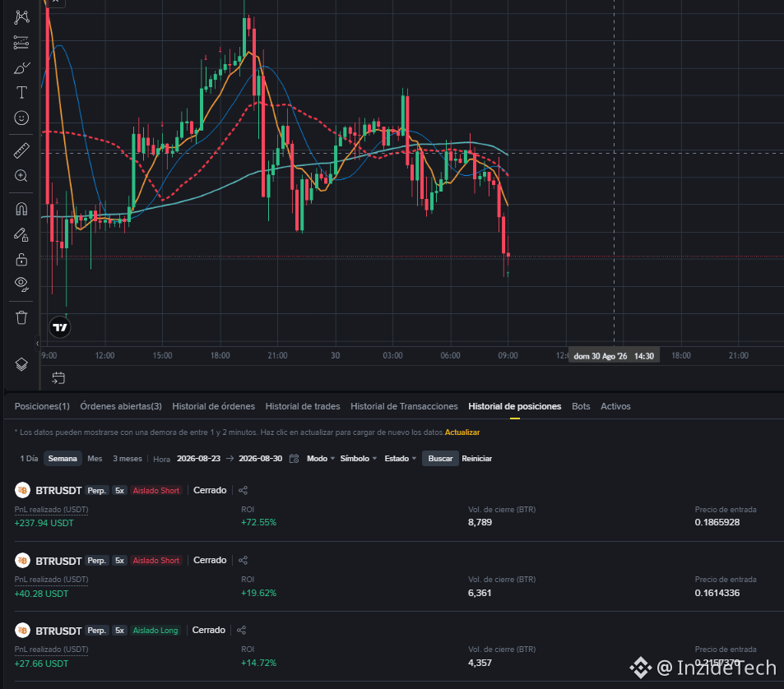Toggle stay-in-drawing-mode pencil lock
This screenshot has width=784, height=689.
click(21, 234)
